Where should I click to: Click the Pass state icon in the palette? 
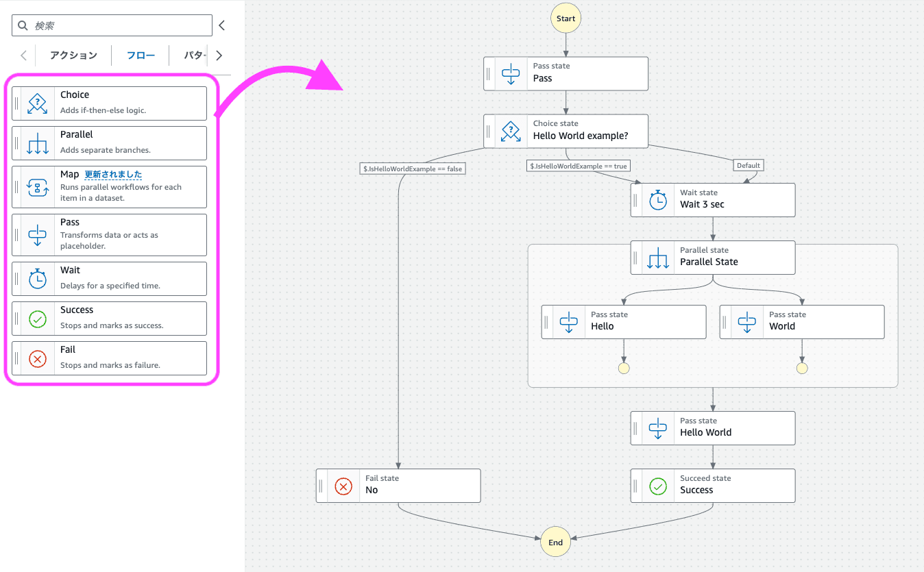click(x=37, y=235)
